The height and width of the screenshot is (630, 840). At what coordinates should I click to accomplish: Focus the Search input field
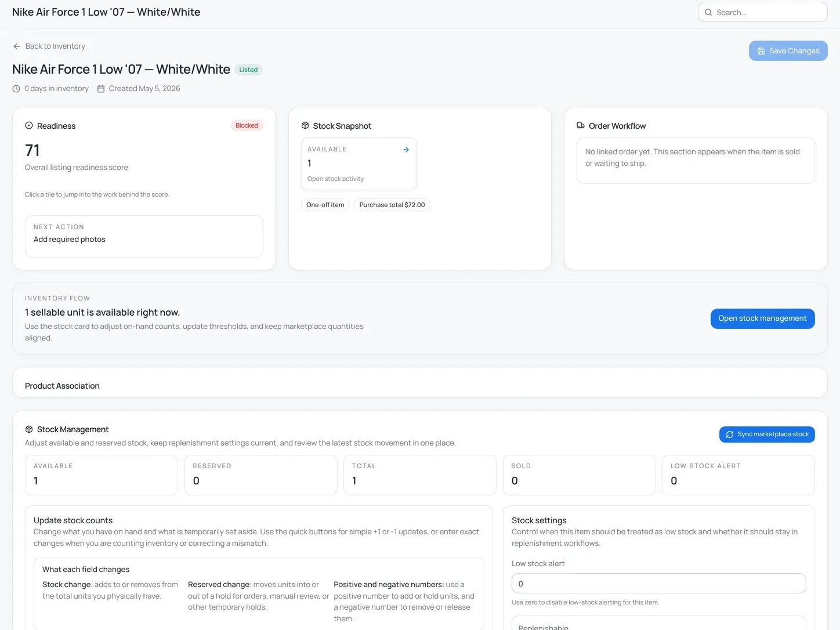tap(762, 12)
